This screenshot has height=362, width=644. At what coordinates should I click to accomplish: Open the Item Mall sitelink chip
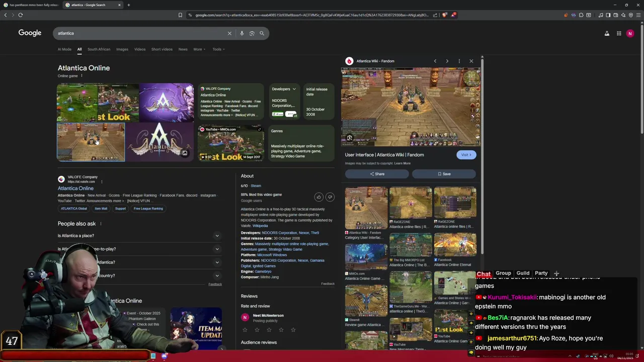(x=101, y=209)
